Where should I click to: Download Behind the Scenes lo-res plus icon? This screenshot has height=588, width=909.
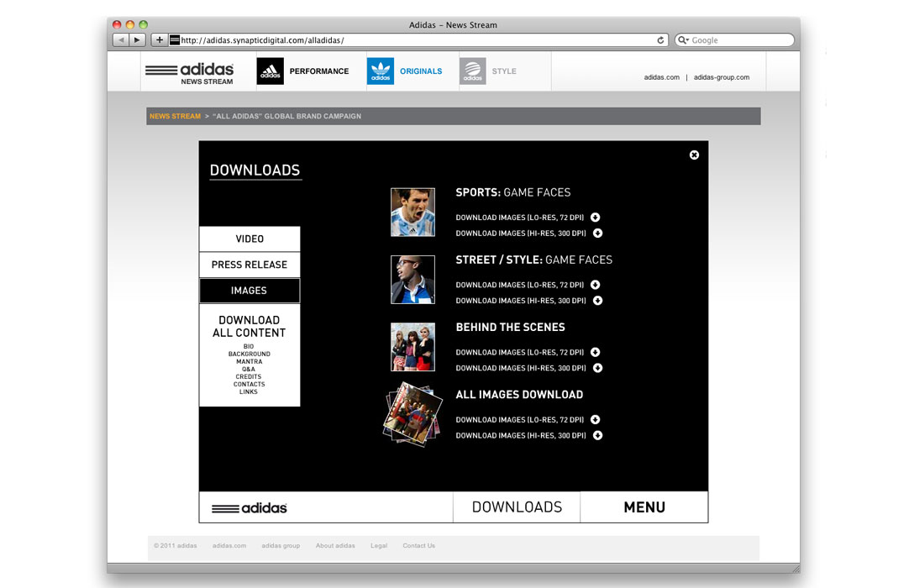pos(595,352)
